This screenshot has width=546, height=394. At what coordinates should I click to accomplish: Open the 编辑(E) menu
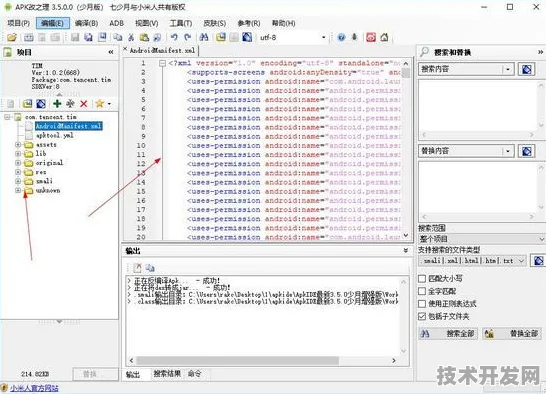tap(53, 23)
